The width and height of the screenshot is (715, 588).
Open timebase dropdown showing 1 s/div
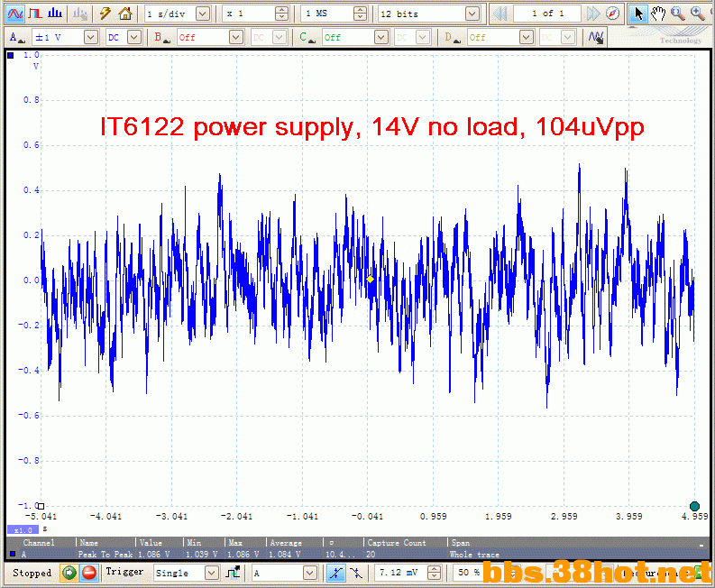click(x=203, y=14)
